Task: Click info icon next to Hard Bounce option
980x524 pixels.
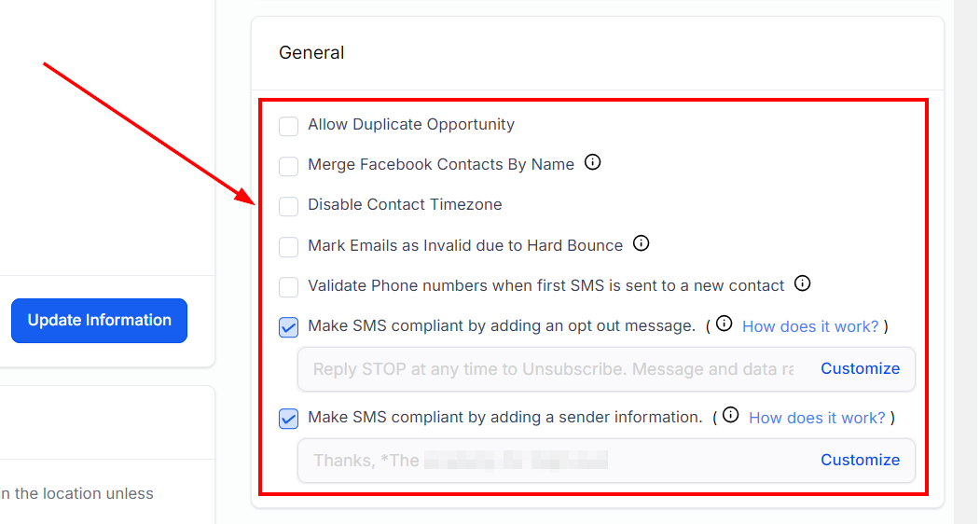Action: point(641,243)
